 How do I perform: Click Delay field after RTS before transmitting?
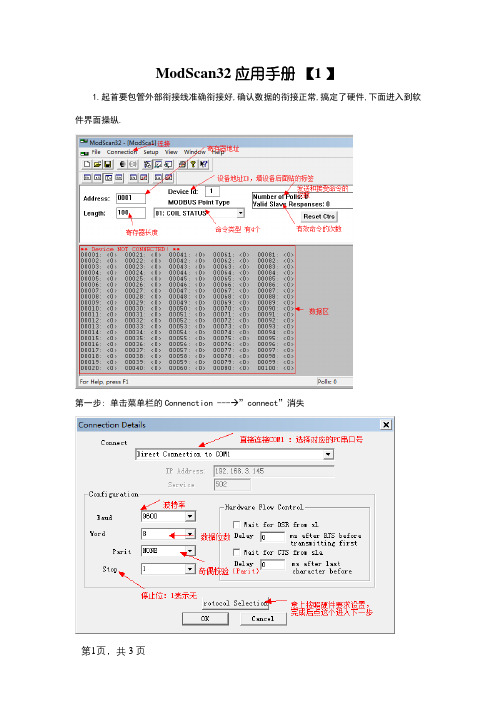pyautogui.click(x=273, y=537)
